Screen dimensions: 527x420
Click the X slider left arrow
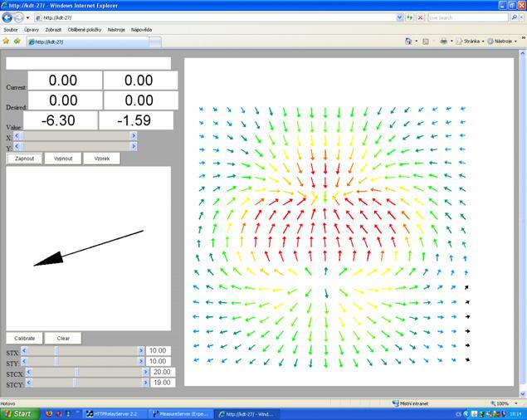coord(17,136)
